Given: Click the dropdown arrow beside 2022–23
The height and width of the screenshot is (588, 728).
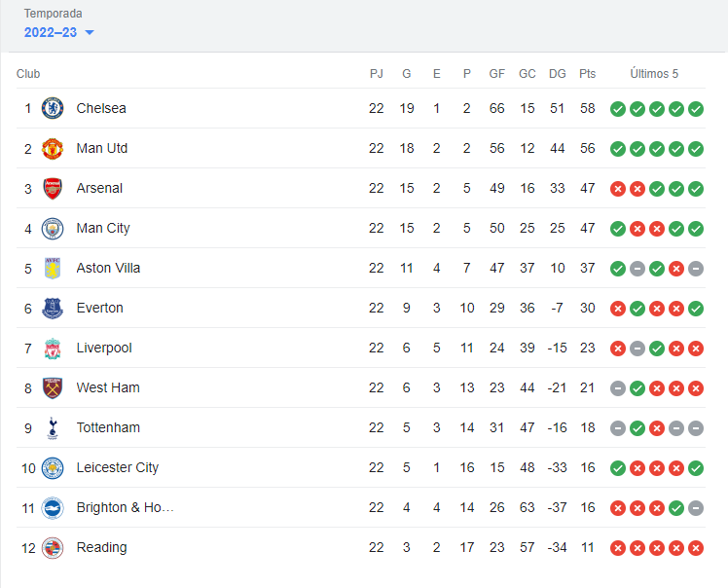Looking at the screenshot, I should tap(90, 33).
